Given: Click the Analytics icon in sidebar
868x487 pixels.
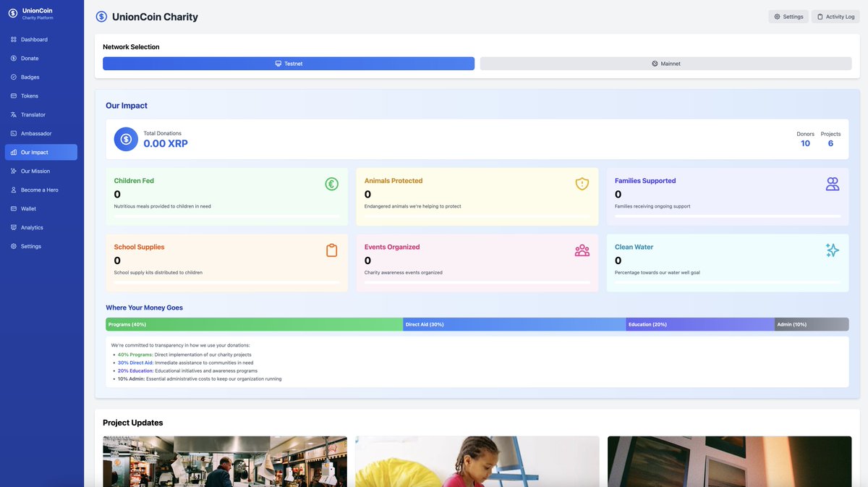Looking at the screenshot, I should pyautogui.click(x=14, y=228).
